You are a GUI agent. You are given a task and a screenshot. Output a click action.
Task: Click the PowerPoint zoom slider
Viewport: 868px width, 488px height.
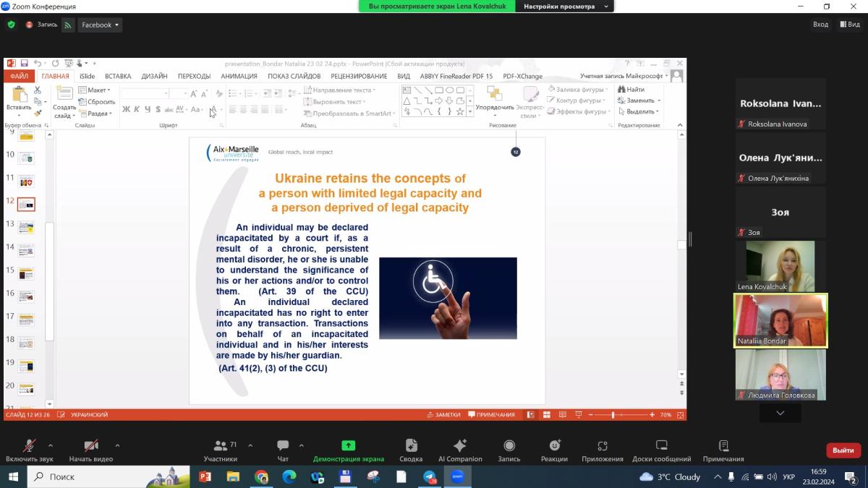point(613,415)
